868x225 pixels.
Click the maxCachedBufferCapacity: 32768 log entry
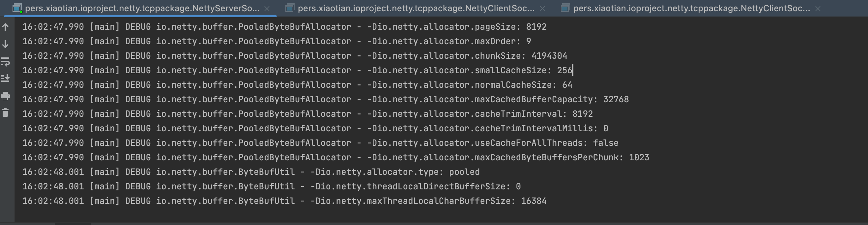[x=325, y=99]
